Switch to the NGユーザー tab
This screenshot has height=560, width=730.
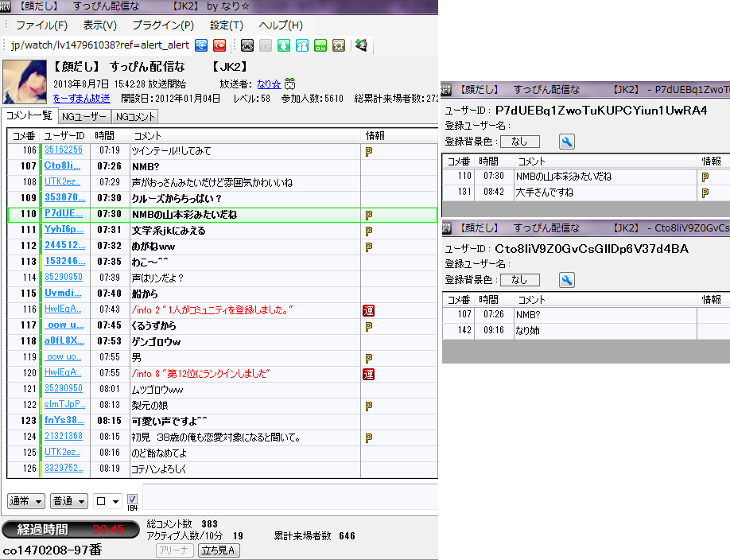[84, 116]
